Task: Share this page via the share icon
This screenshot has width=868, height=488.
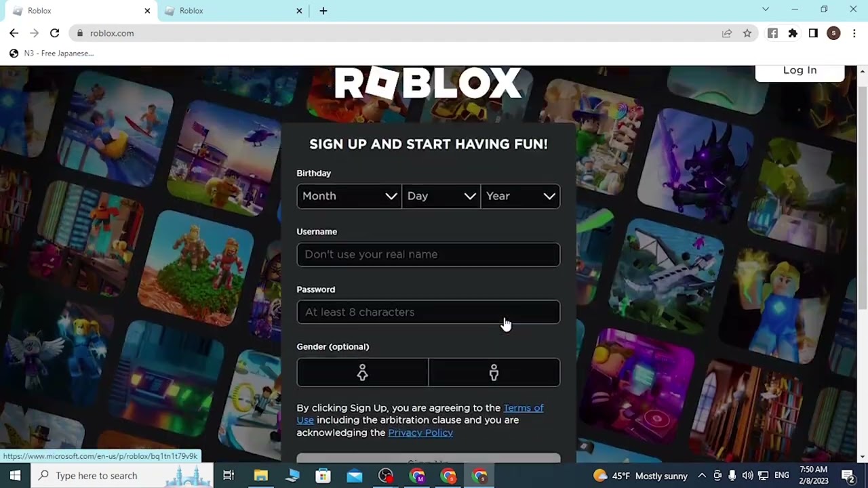Action: (x=727, y=33)
